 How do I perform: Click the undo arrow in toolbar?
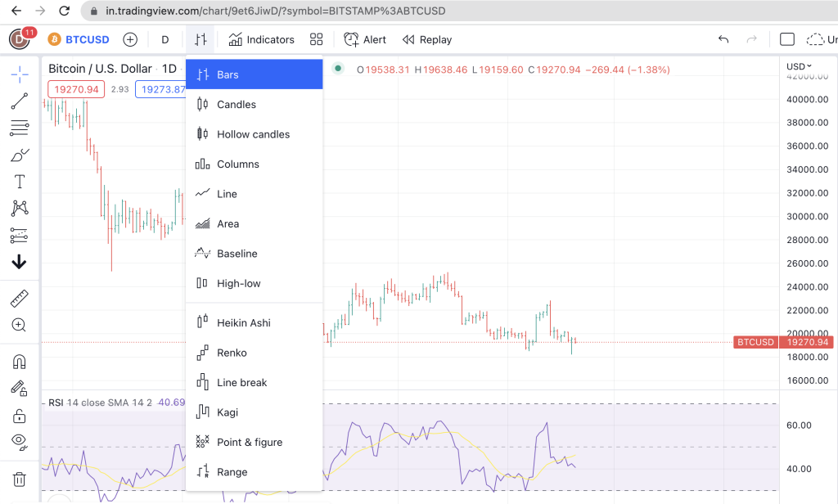[723, 39]
